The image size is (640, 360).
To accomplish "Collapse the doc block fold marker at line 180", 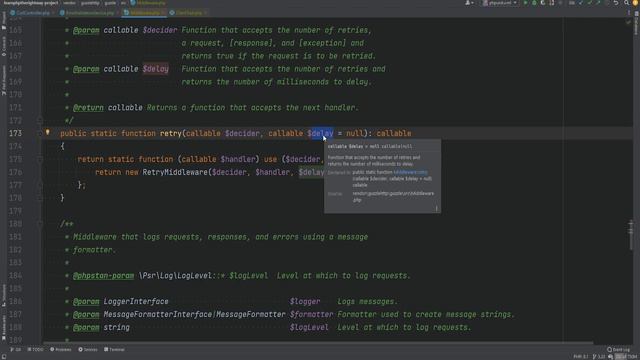I will (x=40, y=224).
